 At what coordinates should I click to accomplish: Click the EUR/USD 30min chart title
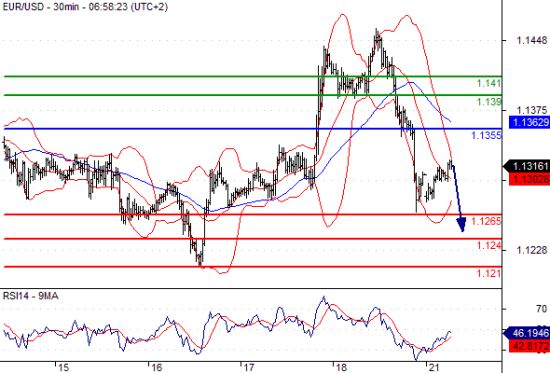(x=85, y=7)
